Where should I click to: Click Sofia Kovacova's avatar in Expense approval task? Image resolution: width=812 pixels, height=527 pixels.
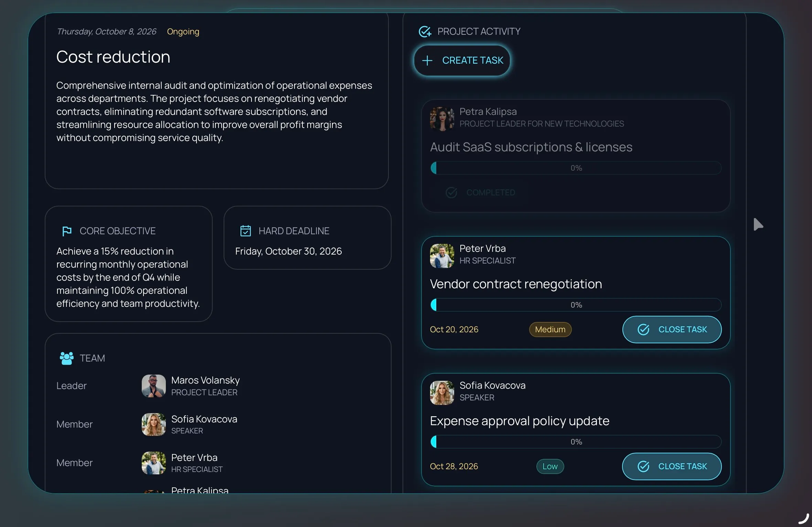click(x=442, y=392)
